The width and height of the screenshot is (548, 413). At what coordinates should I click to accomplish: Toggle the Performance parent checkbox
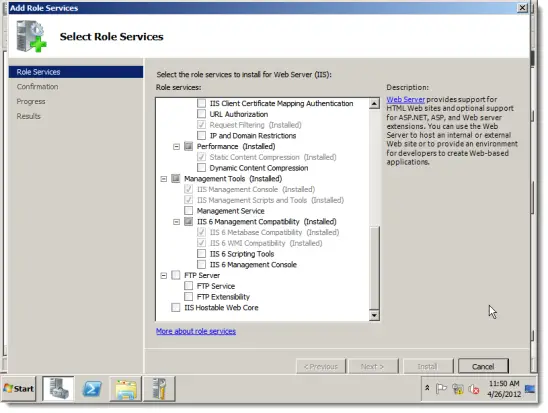[188, 146]
